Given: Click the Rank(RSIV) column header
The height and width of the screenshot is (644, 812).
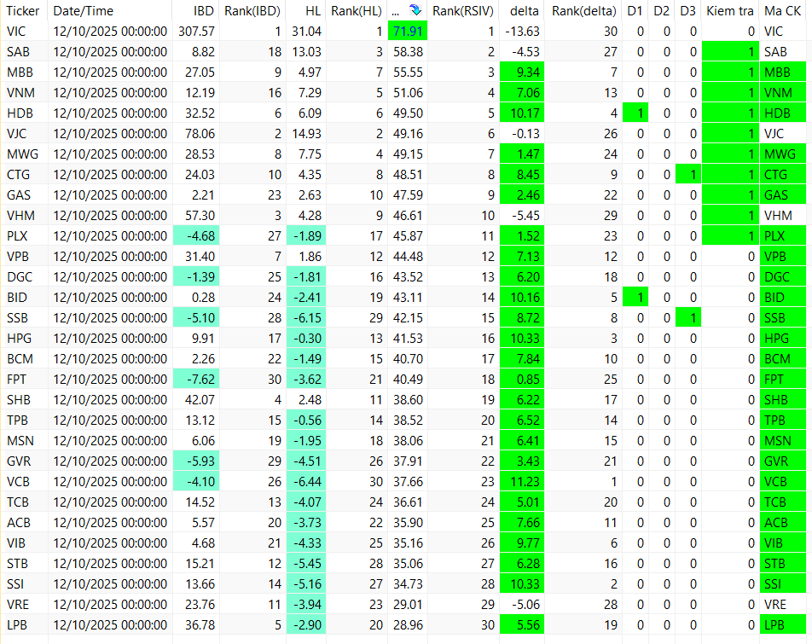Looking at the screenshot, I should [463, 10].
